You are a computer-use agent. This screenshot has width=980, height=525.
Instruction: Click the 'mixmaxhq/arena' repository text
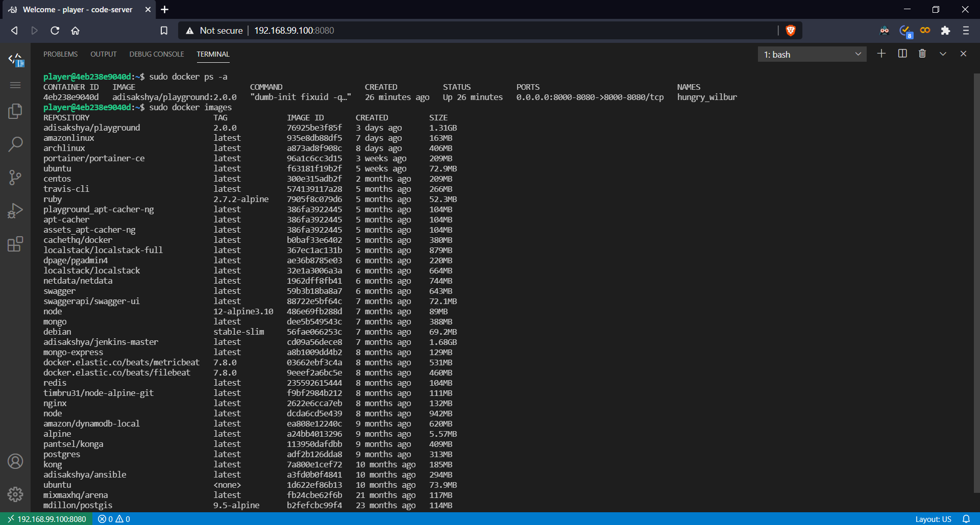coord(76,495)
